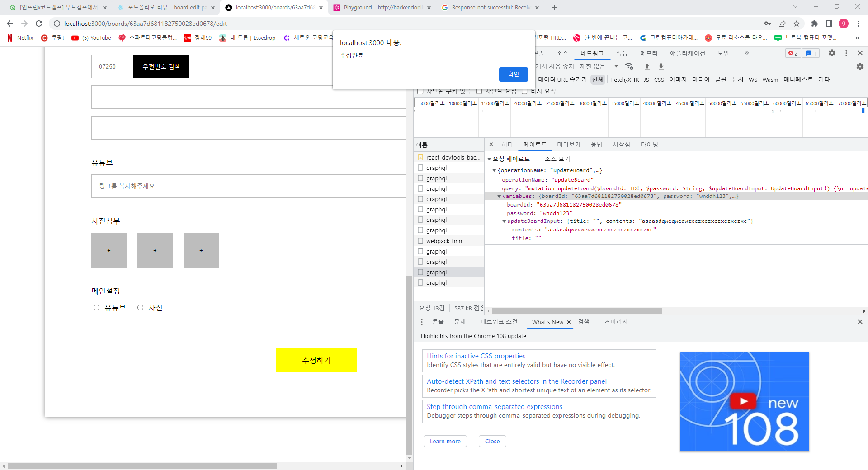Open the browser side panel icon
This screenshot has width=868, height=470.
tap(829, 23)
